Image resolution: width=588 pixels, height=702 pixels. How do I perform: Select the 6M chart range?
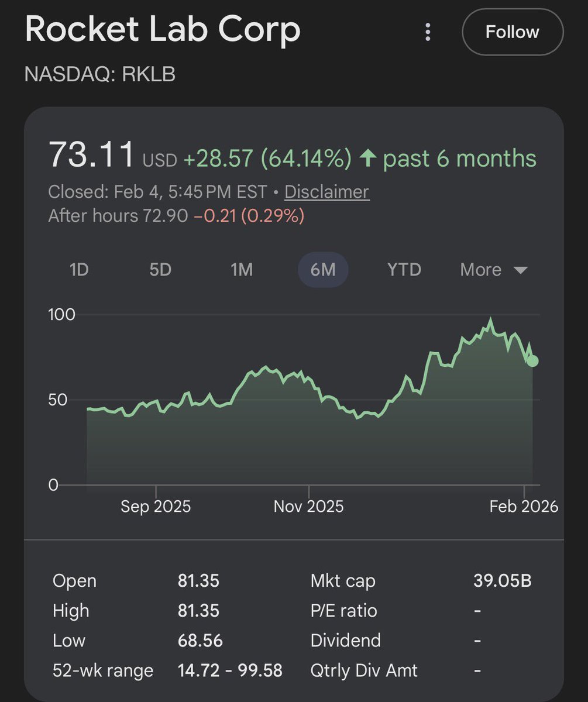[323, 270]
